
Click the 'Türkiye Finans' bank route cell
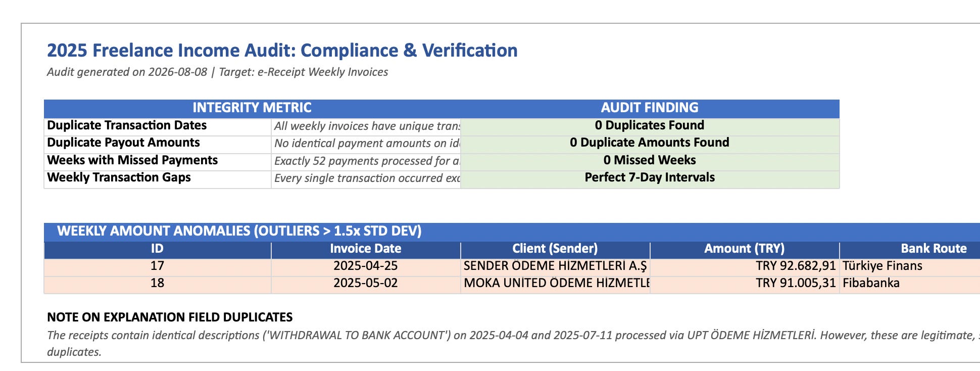(910, 267)
